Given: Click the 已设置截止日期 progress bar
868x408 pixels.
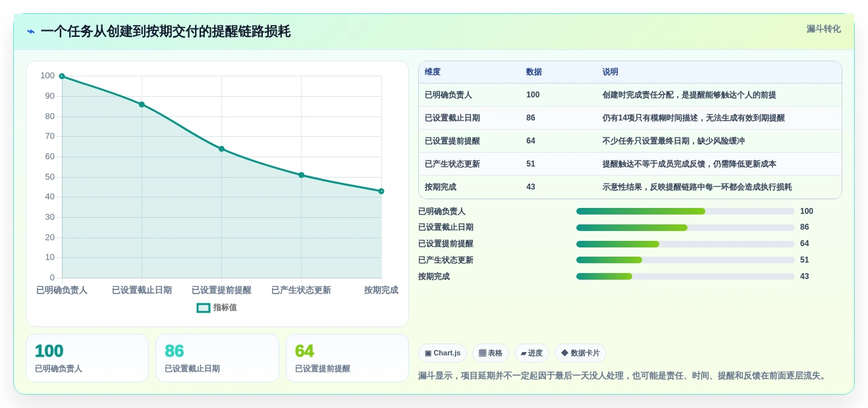Looking at the screenshot, I should point(686,228).
